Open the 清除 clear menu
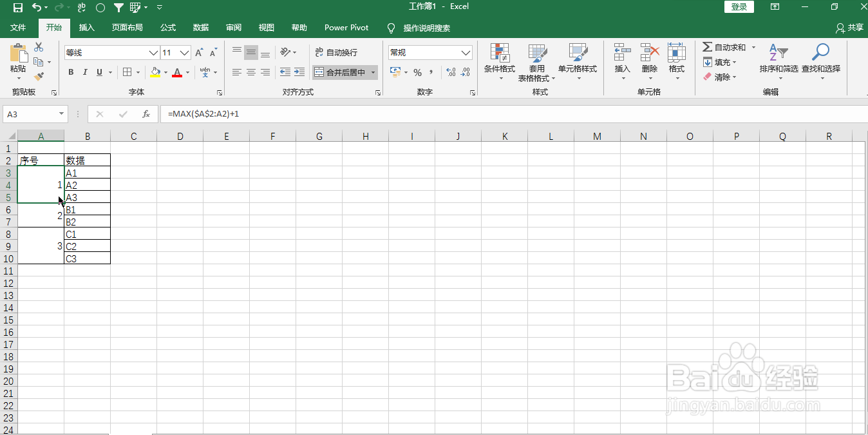This screenshot has height=435, width=868. pos(719,77)
